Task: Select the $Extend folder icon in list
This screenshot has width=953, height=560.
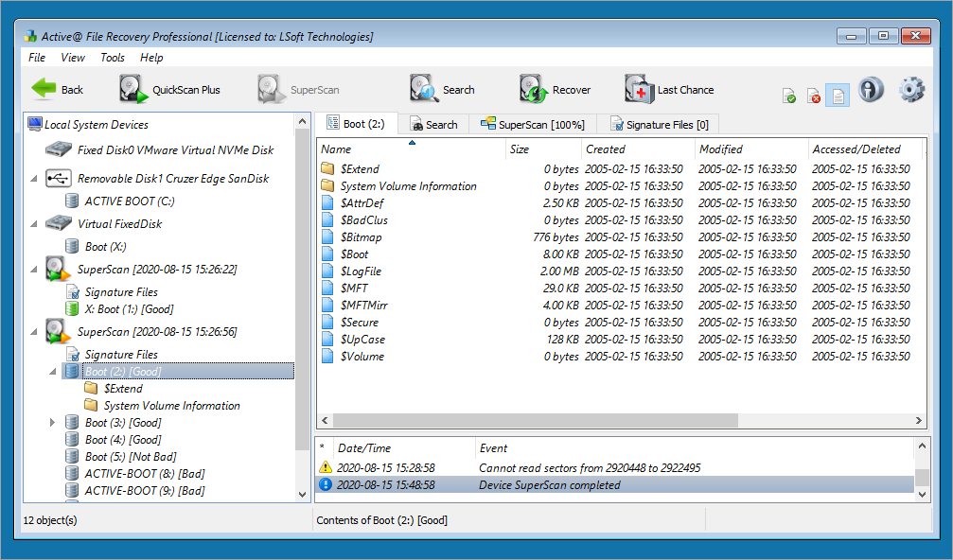Action: point(327,168)
